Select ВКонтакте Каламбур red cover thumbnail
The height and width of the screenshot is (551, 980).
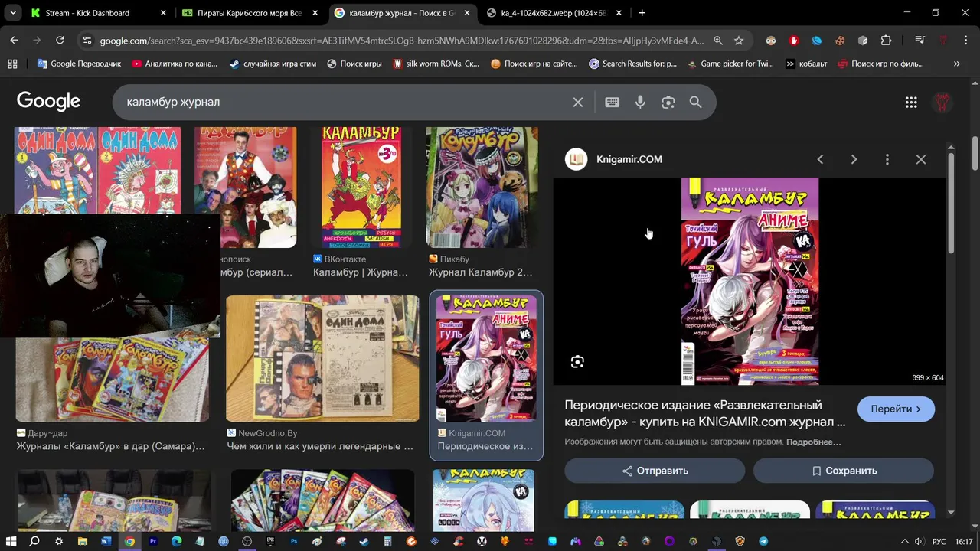pyautogui.click(x=361, y=187)
